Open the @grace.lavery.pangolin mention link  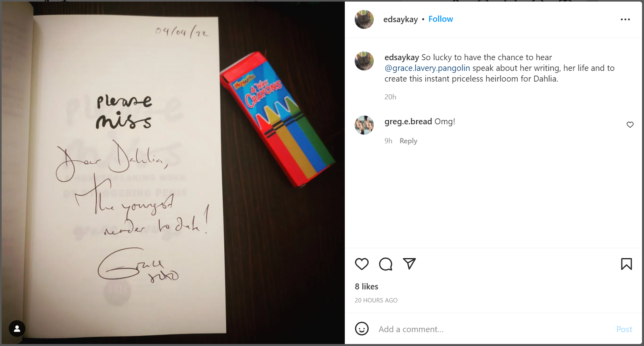click(427, 68)
